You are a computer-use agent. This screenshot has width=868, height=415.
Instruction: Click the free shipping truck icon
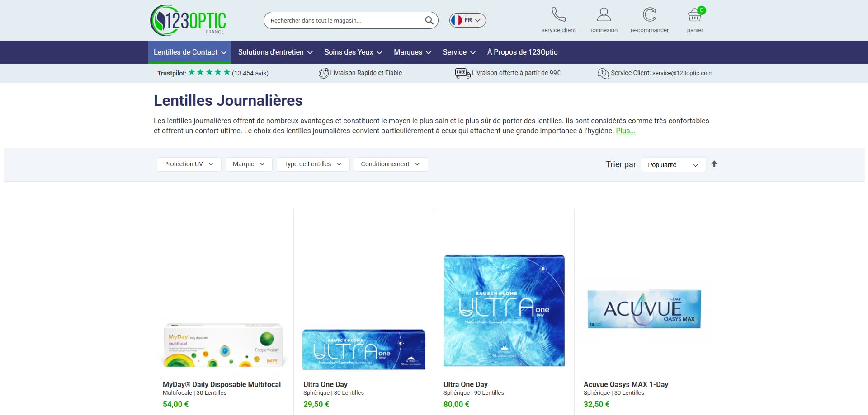coord(462,73)
